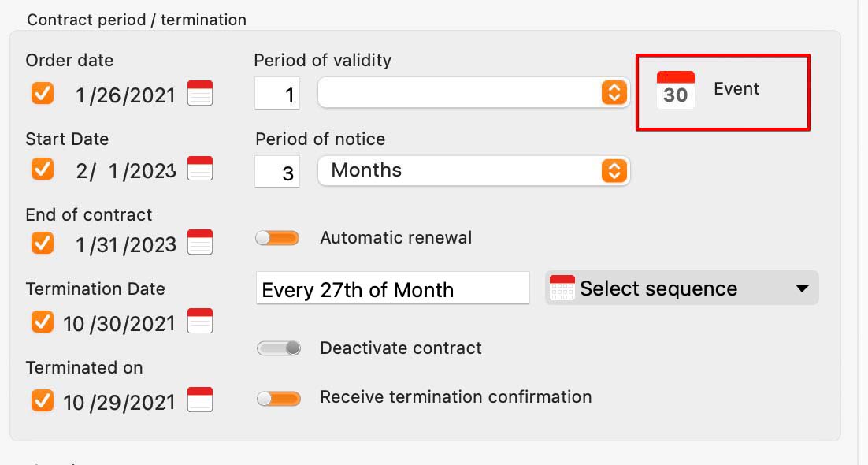Toggle the Deactivate contract switch

click(279, 348)
